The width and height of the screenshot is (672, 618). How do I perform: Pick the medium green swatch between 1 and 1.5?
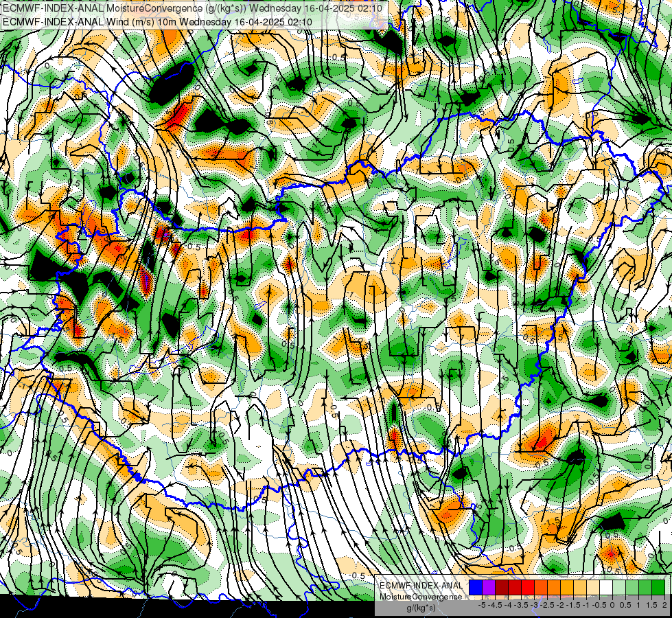645,588
